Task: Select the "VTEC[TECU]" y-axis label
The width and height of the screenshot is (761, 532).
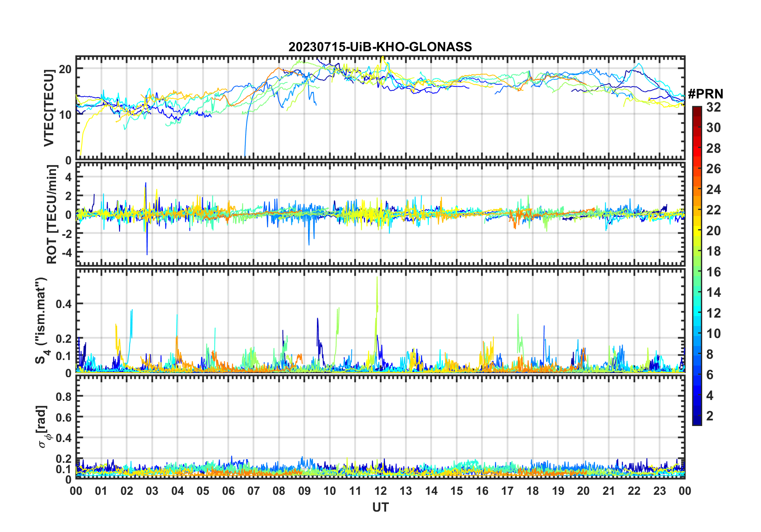Action: pos(49,108)
